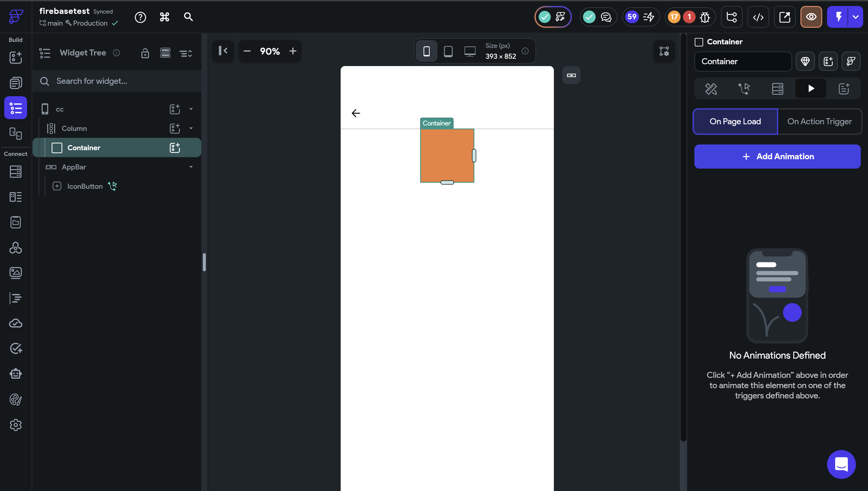Open the keyboard shortcuts command icon
This screenshot has height=491, width=868.
coord(165,17)
